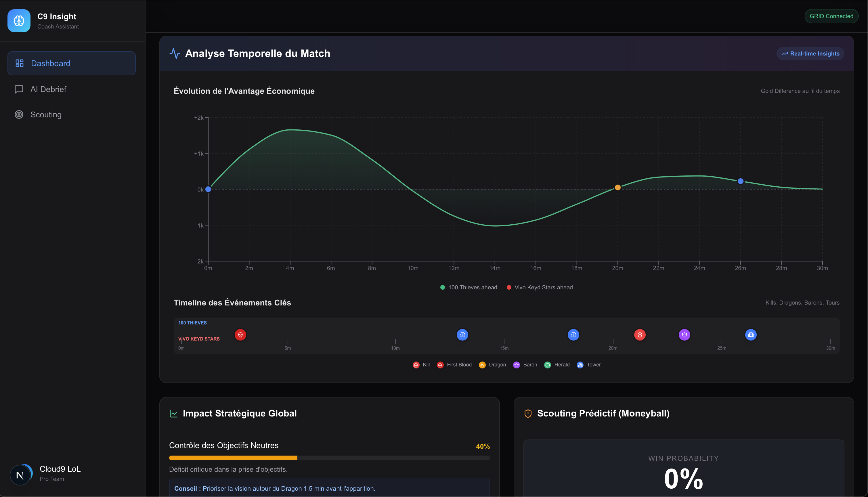Image resolution: width=868 pixels, height=497 pixels.
Task: Click the tower event icon near 18m
Action: (573, 335)
